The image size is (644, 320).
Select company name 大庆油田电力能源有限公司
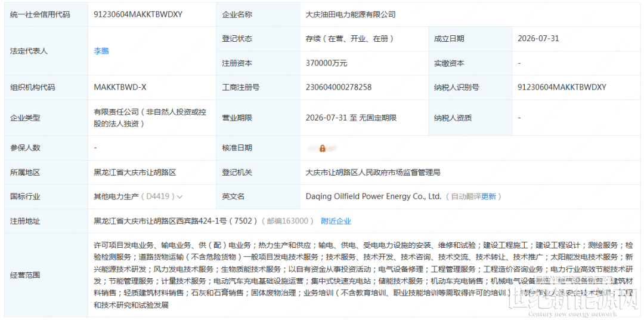click(x=351, y=14)
